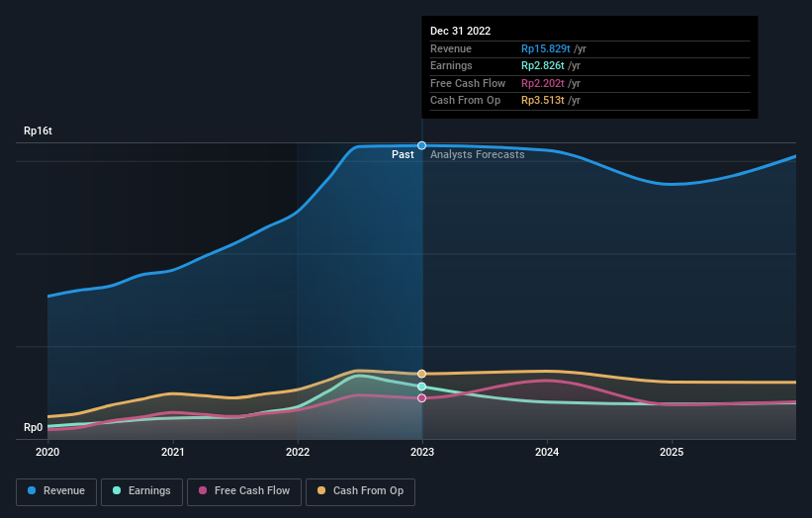The height and width of the screenshot is (518, 812).
Task: Click the Free Cash Flow label in tooltip
Action: tap(468, 83)
